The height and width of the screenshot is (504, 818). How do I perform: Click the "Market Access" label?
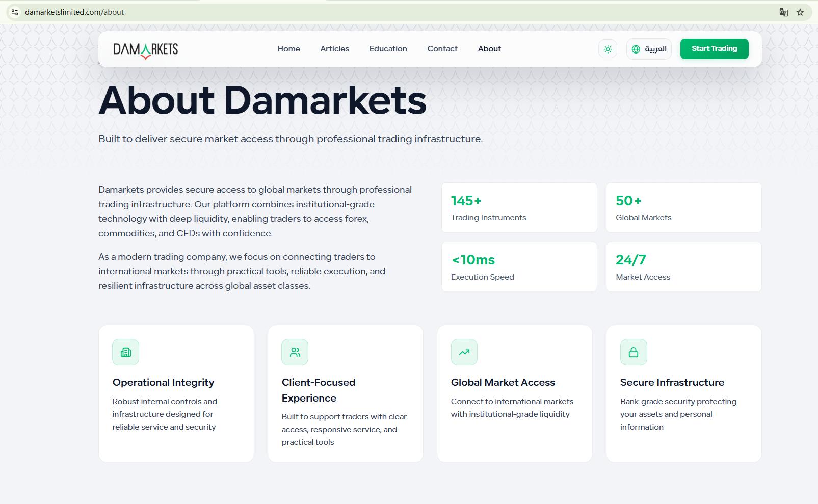[x=643, y=277]
